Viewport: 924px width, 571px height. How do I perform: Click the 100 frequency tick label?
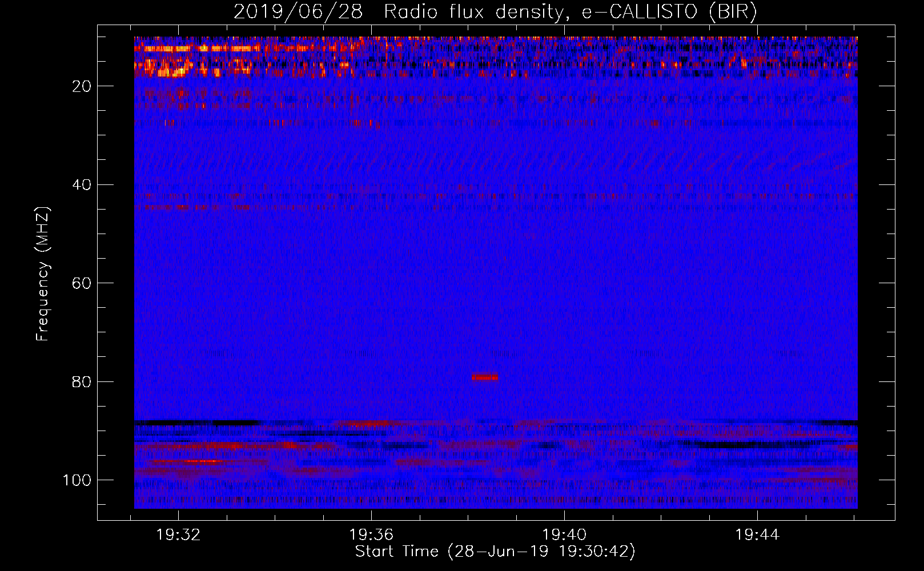(x=77, y=480)
